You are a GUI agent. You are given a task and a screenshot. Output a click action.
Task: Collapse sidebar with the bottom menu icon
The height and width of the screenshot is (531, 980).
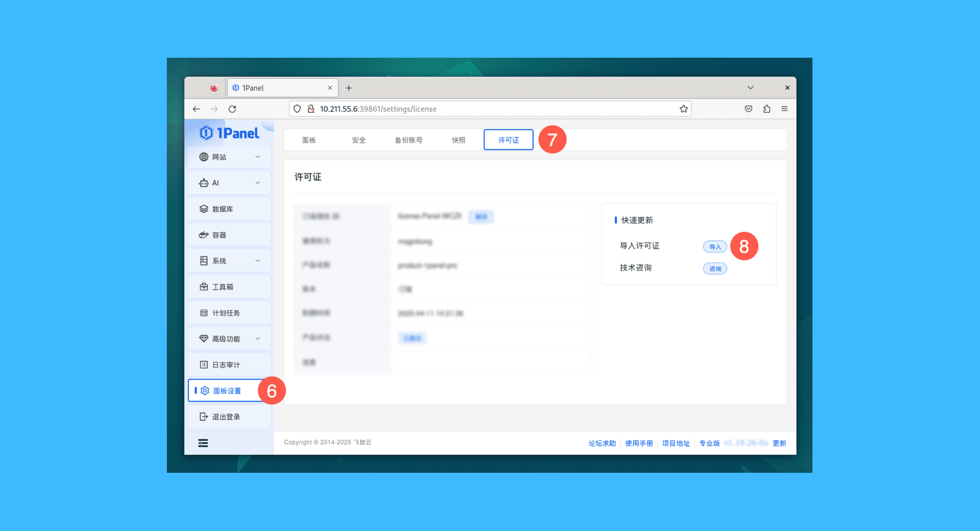[x=203, y=443]
